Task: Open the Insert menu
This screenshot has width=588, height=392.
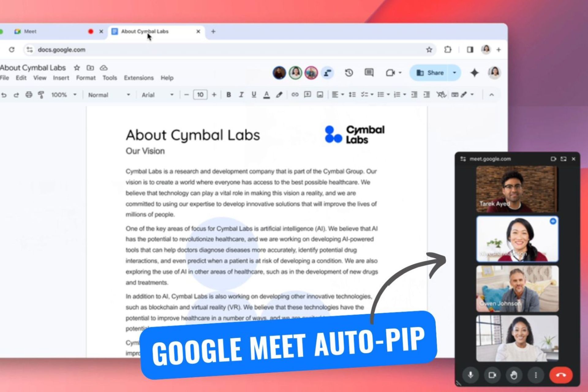Action: point(61,78)
